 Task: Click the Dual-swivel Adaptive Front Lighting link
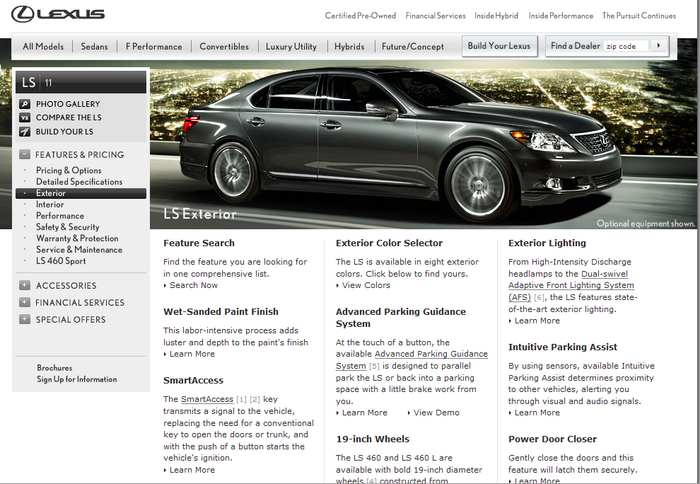tap(571, 286)
